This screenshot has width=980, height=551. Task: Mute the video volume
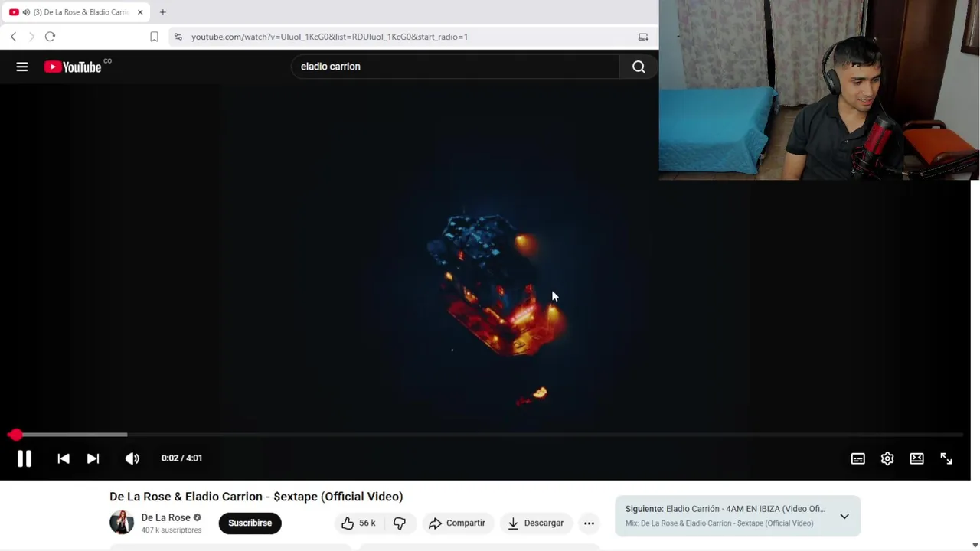(x=132, y=458)
